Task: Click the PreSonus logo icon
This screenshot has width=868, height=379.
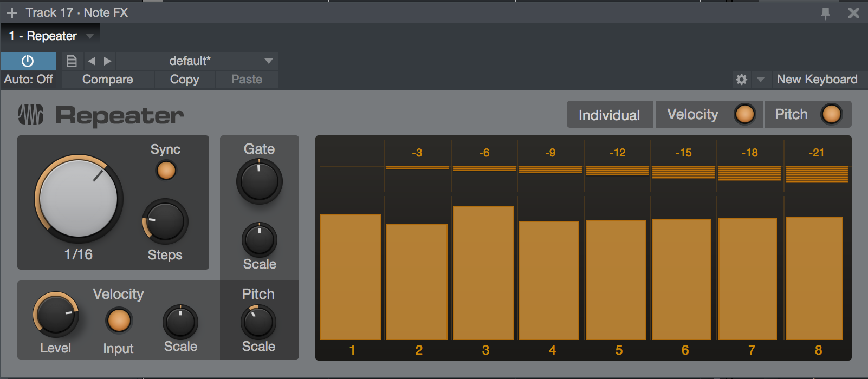Action: pyautogui.click(x=31, y=114)
